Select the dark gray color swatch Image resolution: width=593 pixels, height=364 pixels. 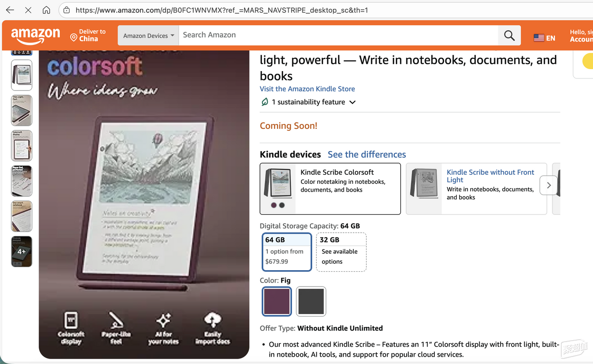pyautogui.click(x=311, y=301)
